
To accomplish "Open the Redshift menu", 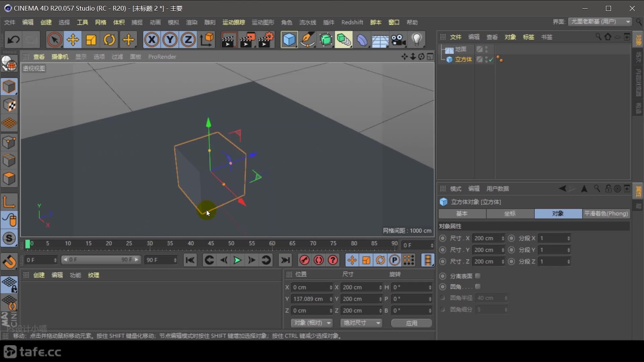I will pyautogui.click(x=352, y=22).
